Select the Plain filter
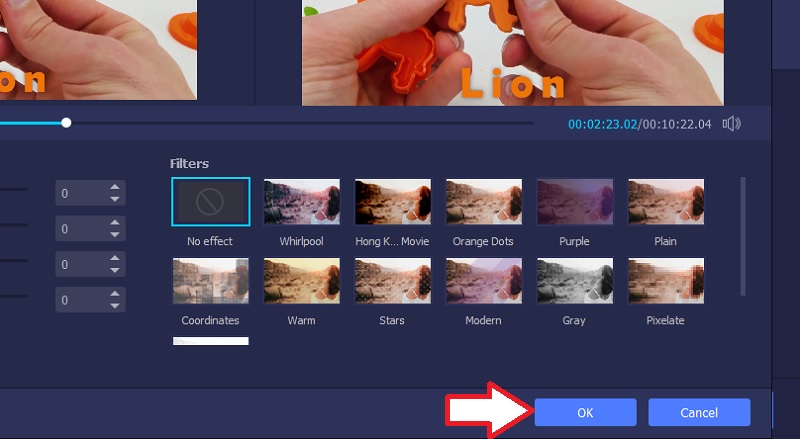The width and height of the screenshot is (800, 439). [666, 202]
